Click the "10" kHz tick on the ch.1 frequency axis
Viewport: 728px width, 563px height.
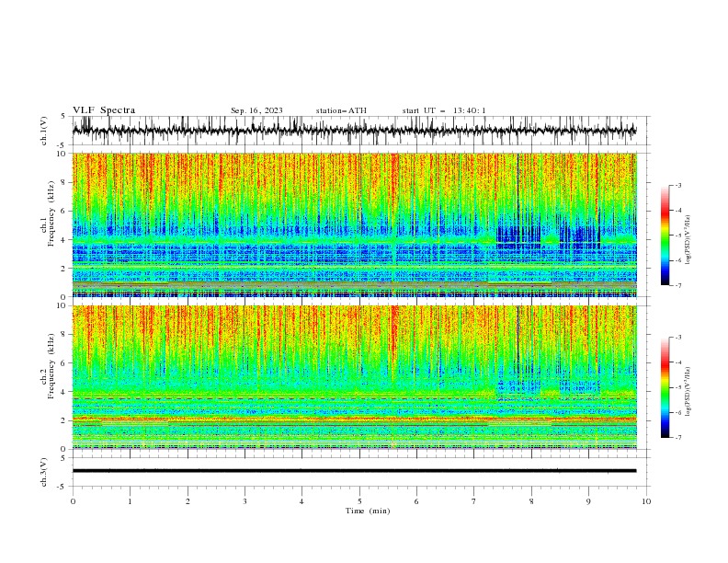point(63,154)
